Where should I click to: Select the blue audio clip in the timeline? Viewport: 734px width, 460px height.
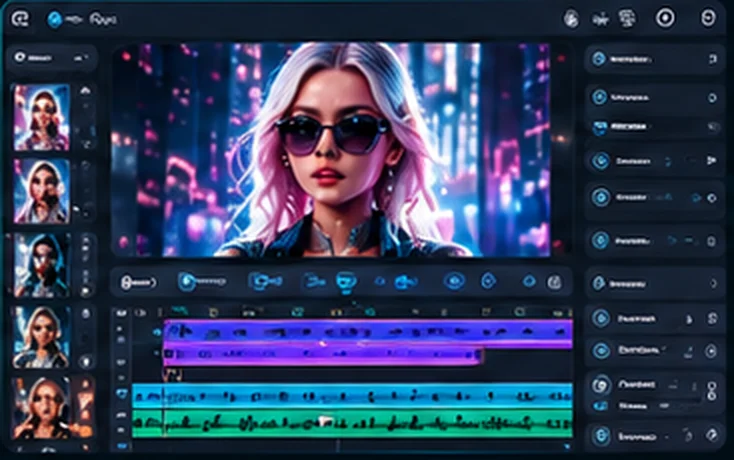[x=352, y=396]
